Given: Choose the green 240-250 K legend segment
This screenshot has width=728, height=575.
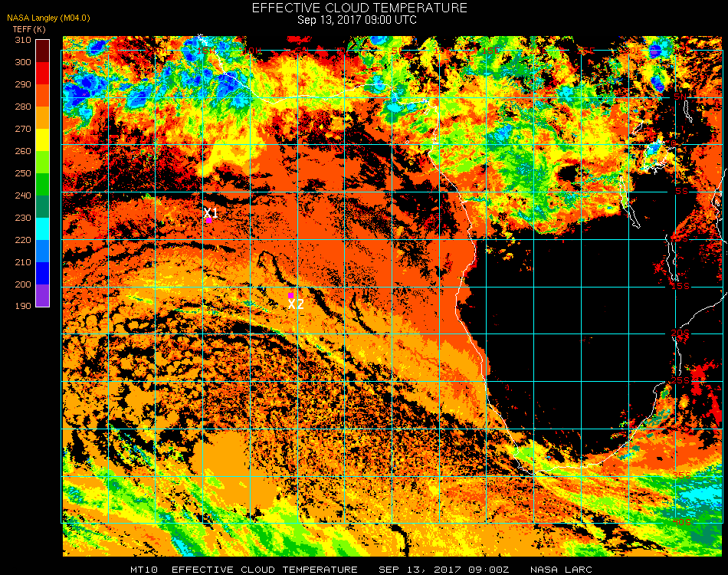Looking at the screenshot, I should tap(42, 185).
